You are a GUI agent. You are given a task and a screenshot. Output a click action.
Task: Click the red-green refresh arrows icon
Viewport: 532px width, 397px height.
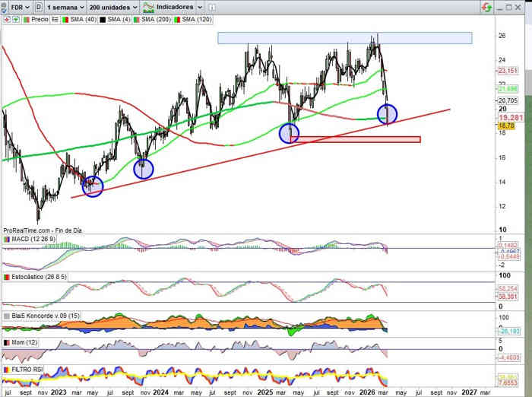pyautogui.click(x=486, y=7)
